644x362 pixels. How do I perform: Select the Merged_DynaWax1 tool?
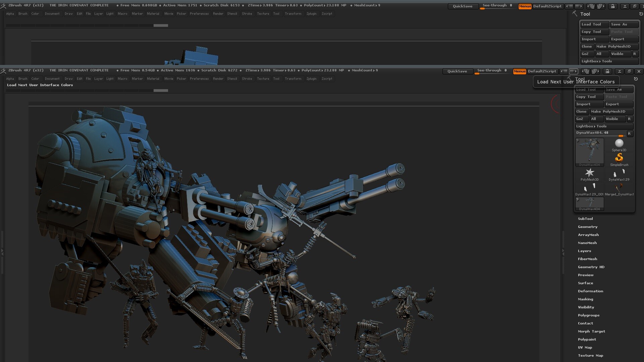[x=619, y=189]
